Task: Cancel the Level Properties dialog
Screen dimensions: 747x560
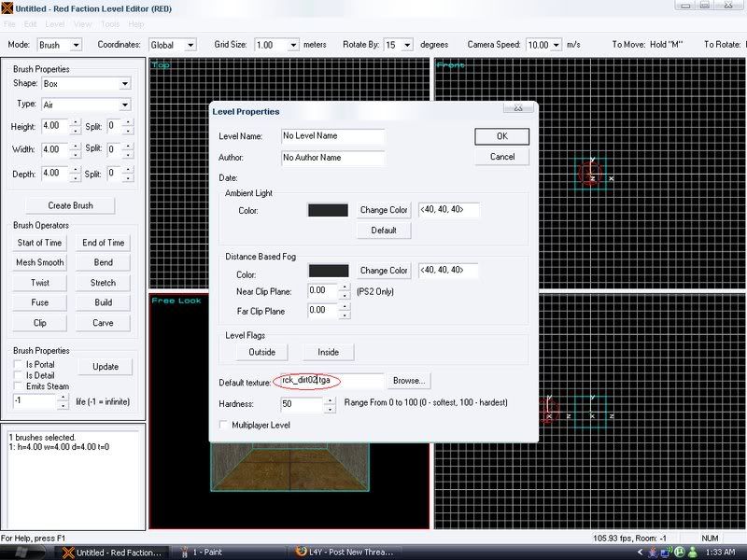Action: (502, 157)
